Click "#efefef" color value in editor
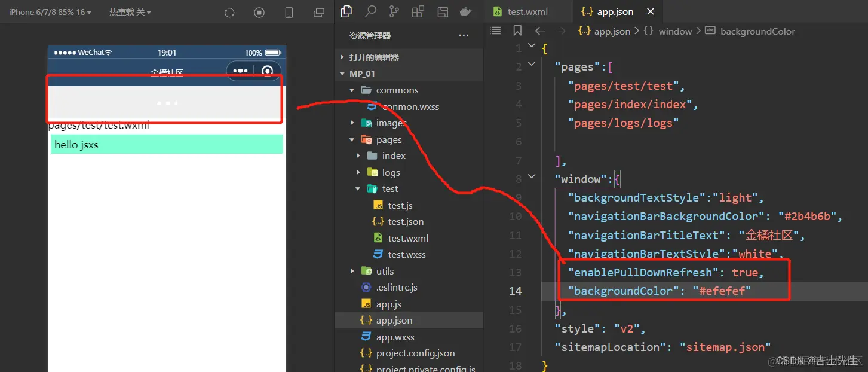 pyautogui.click(x=722, y=291)
